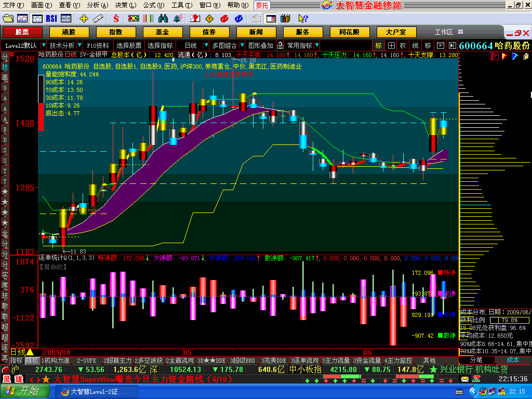Expand the 常用指标 dropdown arrow

click(x=317, y=46)
